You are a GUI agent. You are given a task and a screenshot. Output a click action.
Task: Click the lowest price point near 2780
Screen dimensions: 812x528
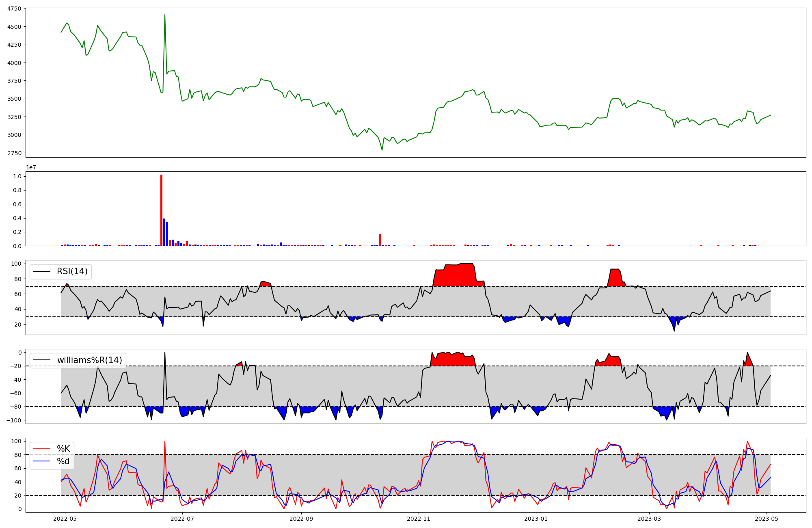tap(382, 150)
